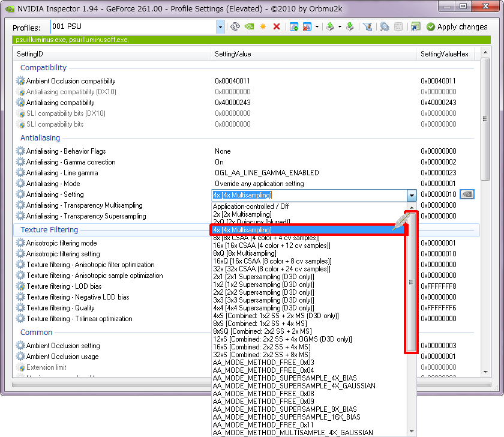This screenshot has width=504, height=437.
Task: Select Ambient Occlusion compatibility row
Action: point(244,81)
